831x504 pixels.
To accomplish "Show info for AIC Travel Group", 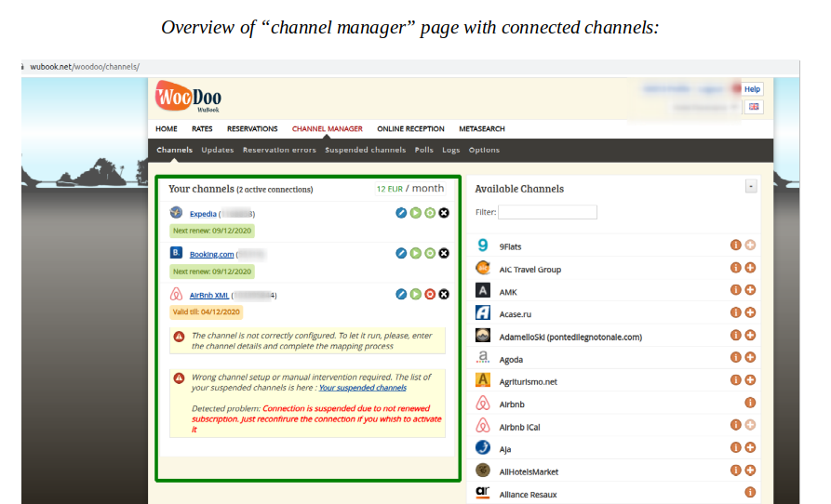I will pos(735,268).
